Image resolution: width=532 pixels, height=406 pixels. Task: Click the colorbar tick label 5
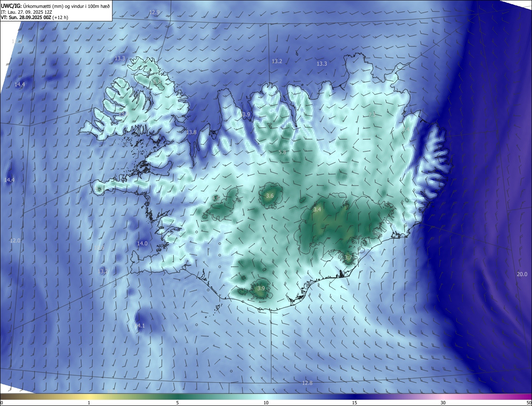coord(177,403)
